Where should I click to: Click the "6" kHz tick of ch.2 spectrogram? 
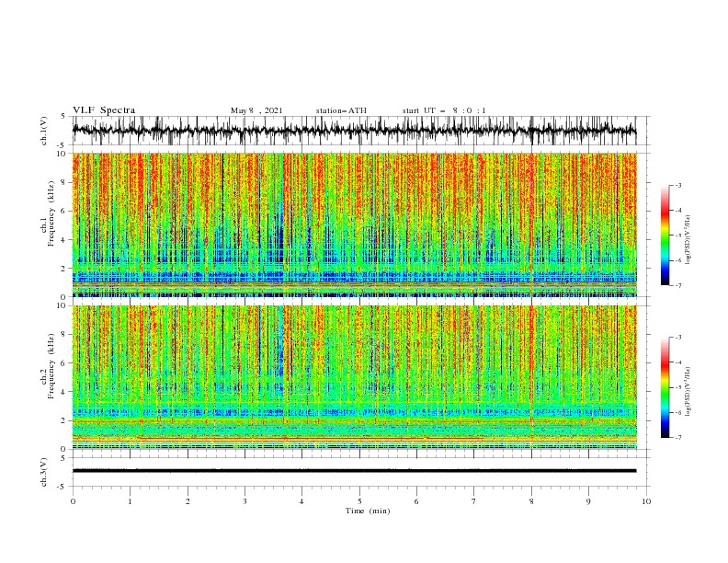coord(65,363)
